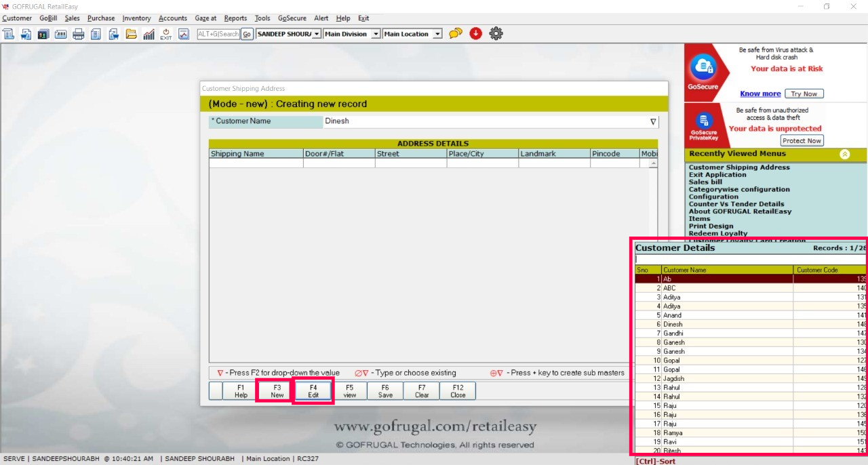Open About GOFRUGAL RetailEasy recent menu
868x465 pixels.
tap(740, 211)
